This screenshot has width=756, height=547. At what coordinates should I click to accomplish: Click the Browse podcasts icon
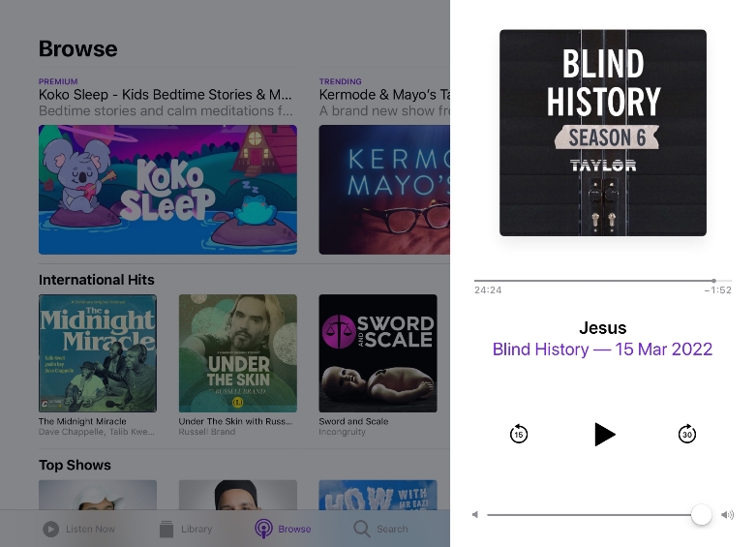(263, 529)
